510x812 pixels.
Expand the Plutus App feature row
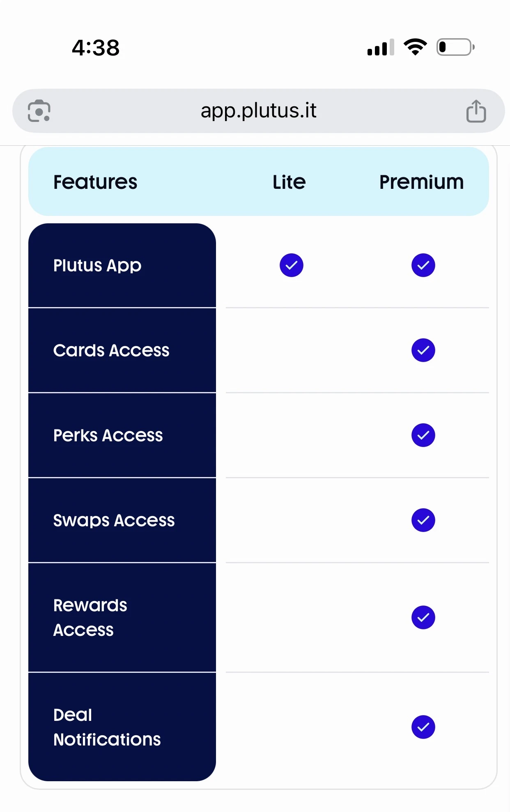click(122, 265)
